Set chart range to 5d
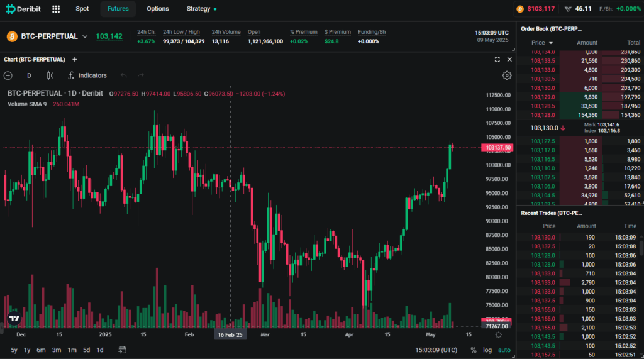 click(x=86, y=350)
